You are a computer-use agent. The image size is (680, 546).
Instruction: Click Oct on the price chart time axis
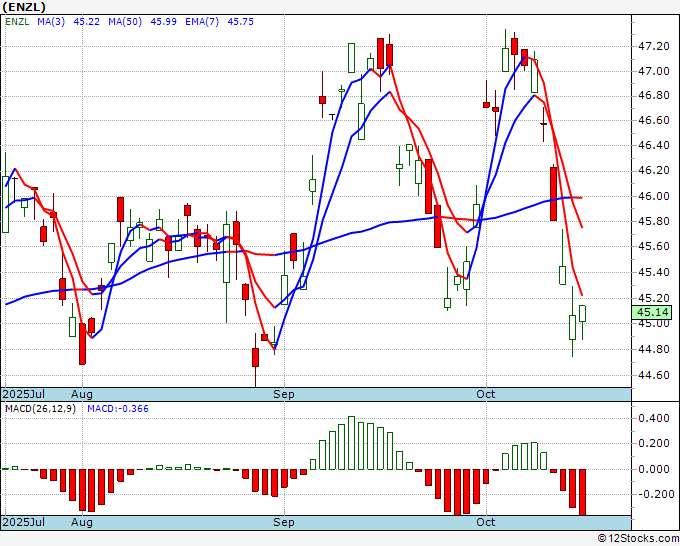click(486, 394)
